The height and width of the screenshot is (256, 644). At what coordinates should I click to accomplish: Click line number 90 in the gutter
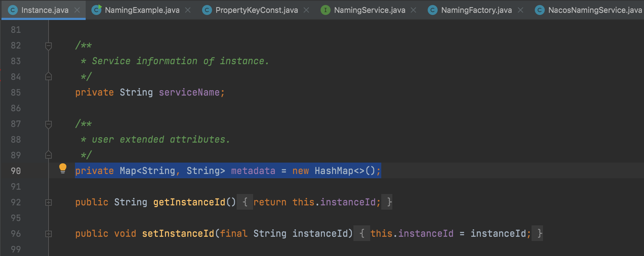point(16,171)
